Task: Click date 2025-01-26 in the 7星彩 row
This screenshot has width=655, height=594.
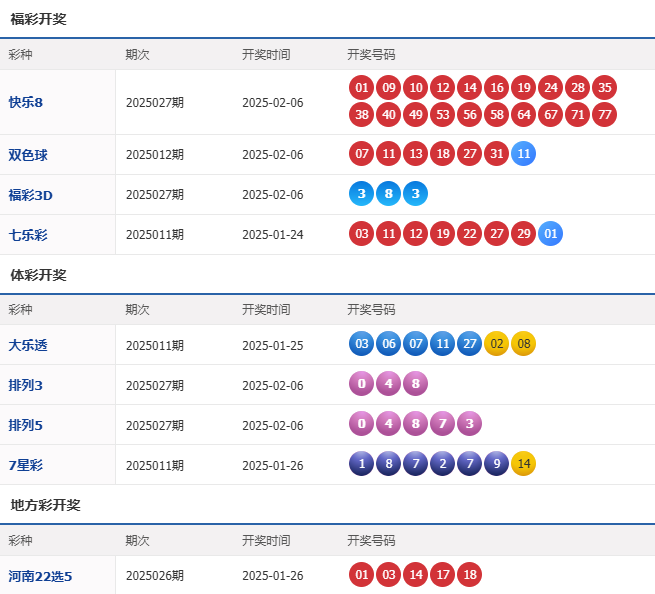Action: (x=273, y=466)
